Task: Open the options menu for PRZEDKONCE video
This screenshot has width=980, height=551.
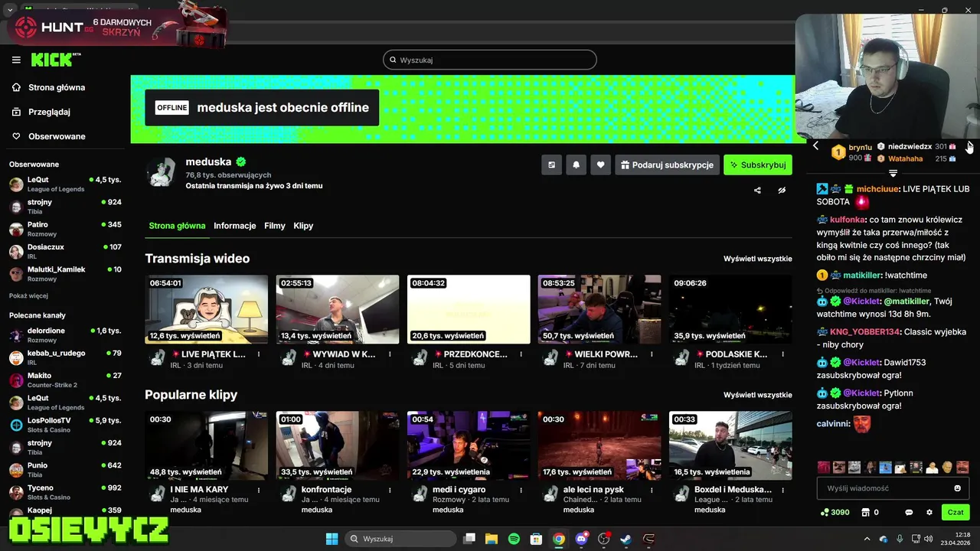Action: pyautogui.click(x=521, y=354)
